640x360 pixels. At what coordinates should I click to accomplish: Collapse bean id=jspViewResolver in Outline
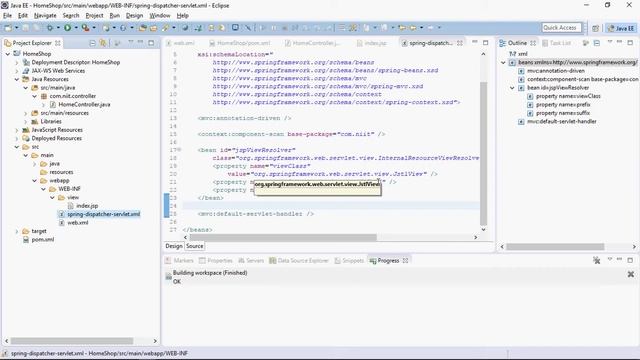pos(512,88)
